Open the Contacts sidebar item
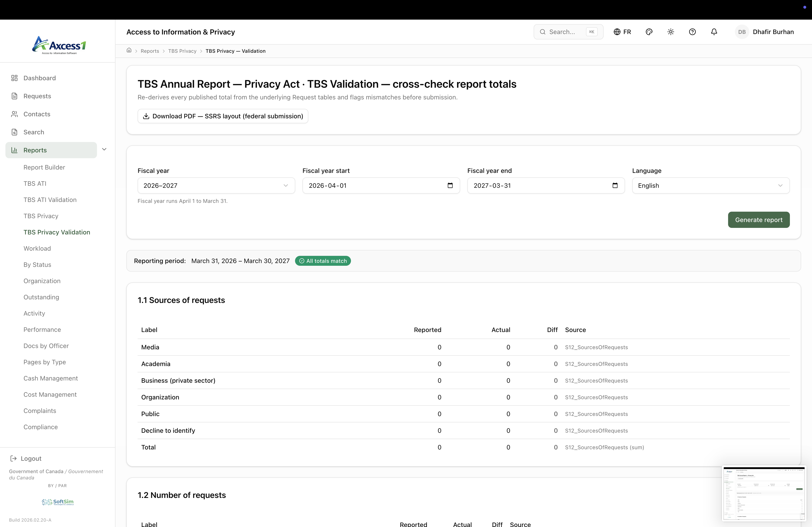Image resolution: width=812 pixels, height=527 pixels. [37, 114]
